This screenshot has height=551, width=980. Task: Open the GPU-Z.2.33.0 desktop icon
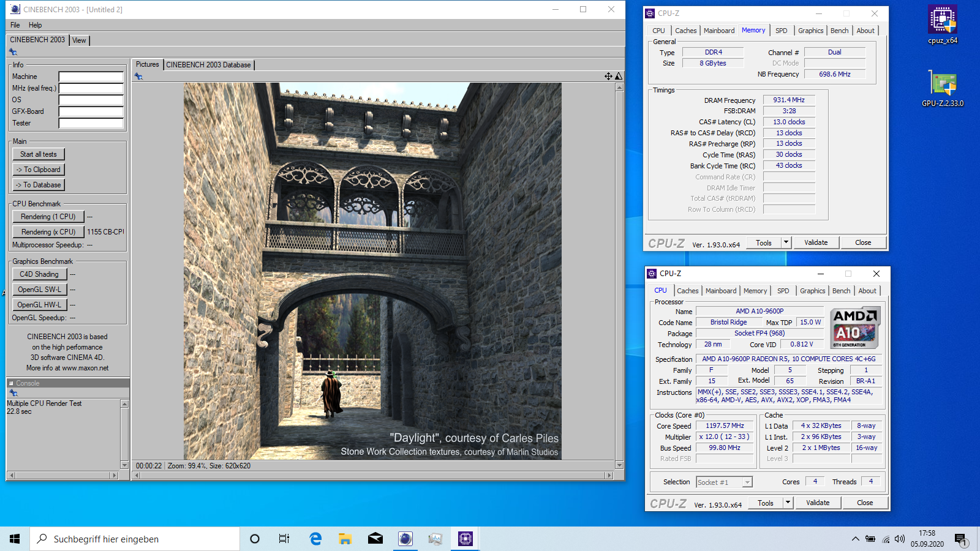pos(942,88)
